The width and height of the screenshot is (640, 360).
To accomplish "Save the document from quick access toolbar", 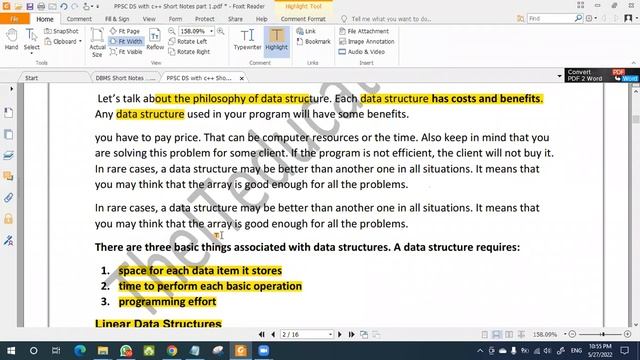I will tap(30, 6).
